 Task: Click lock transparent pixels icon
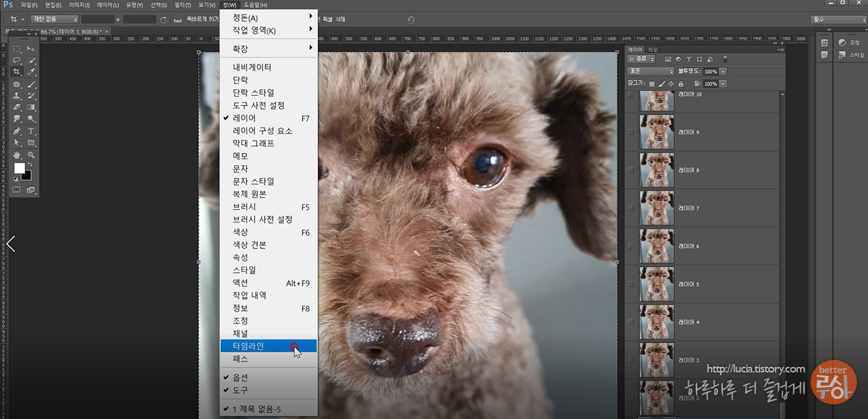click(651, 83)
